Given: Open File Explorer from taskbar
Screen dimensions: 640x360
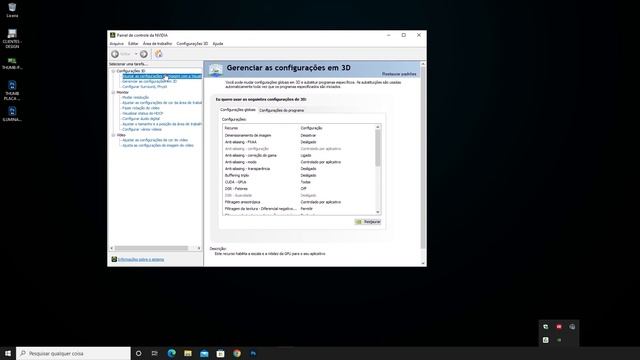Looking at the screenshot, I should [188, 353].
